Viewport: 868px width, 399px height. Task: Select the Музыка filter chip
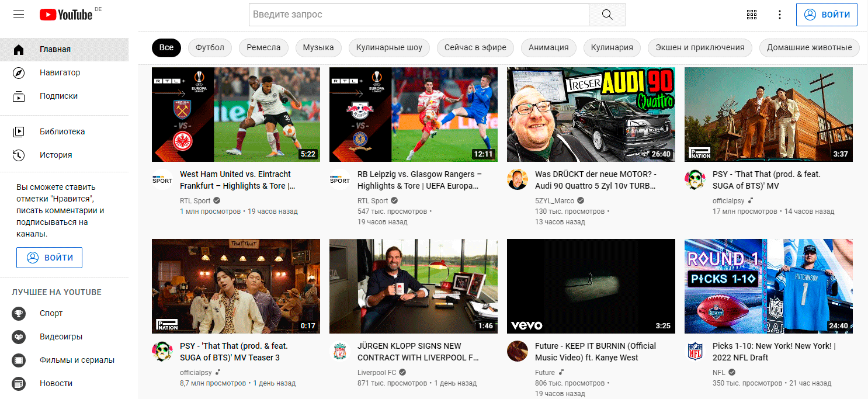[318, 48]
